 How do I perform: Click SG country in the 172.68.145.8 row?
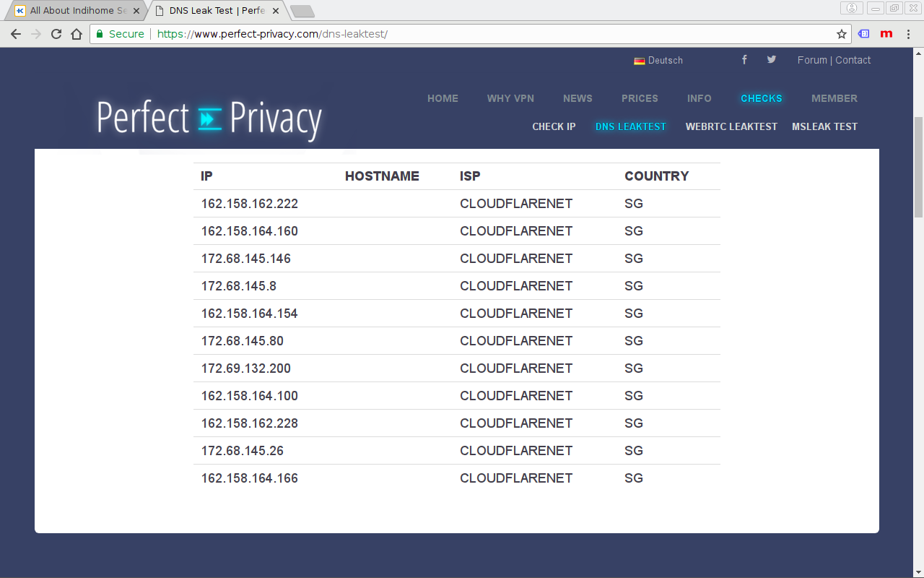pyautogui.click(x=634, y=286)
